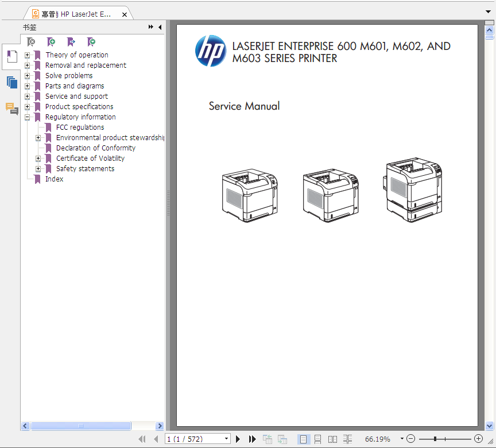The height and width of the screenshot is (448, 496).
Task: Expand the bookmarks panel with double arrow
Action: point(151,27)
